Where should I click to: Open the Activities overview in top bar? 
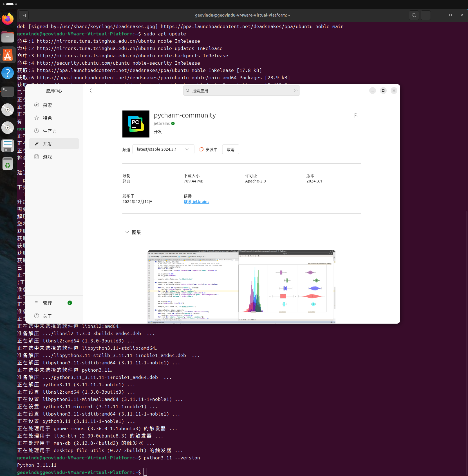coord(10,4)
